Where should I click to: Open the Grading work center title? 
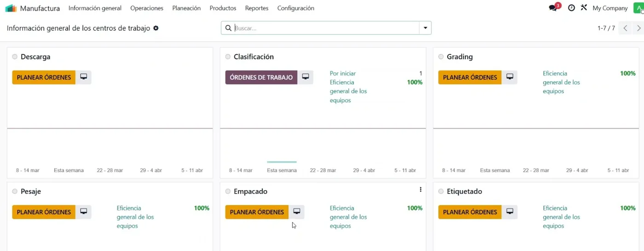click(x=460, y=57)
